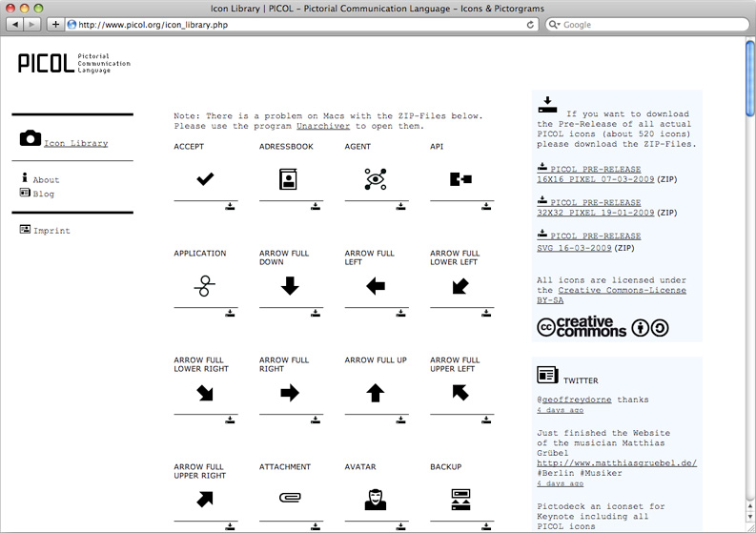Download the Agent icon via its download arrow
756x533 pixels.
point(400,207)
